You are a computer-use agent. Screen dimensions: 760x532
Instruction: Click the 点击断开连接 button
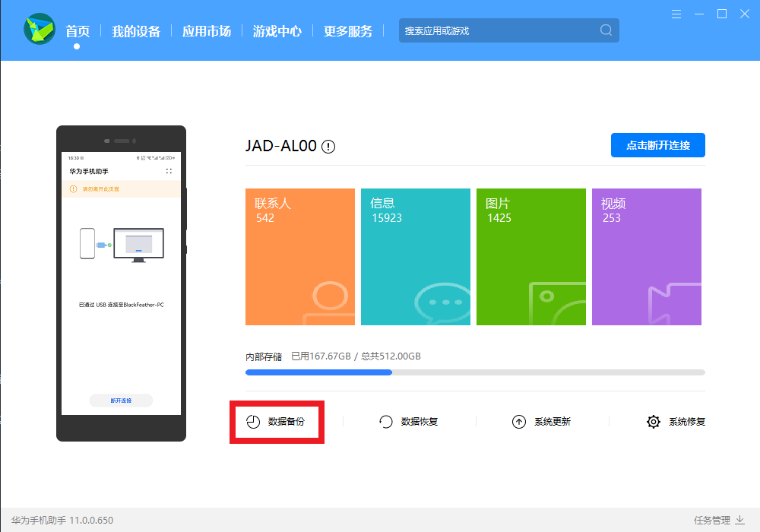[x=657, y=145]
